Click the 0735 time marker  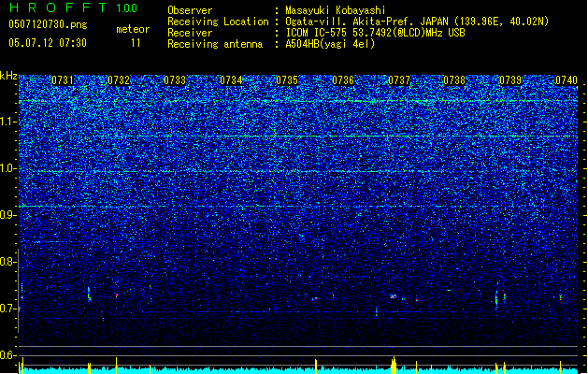(x=287, y=80)
